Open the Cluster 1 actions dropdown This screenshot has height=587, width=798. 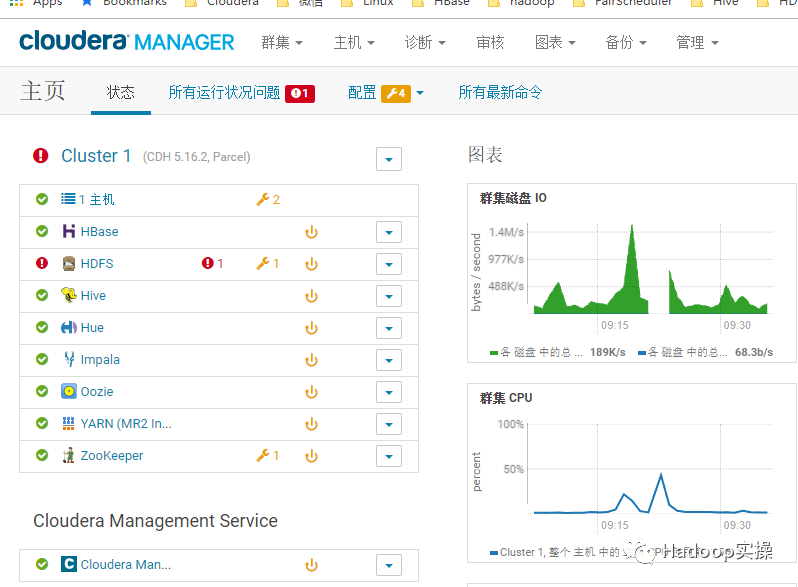[x=389, y=159]
